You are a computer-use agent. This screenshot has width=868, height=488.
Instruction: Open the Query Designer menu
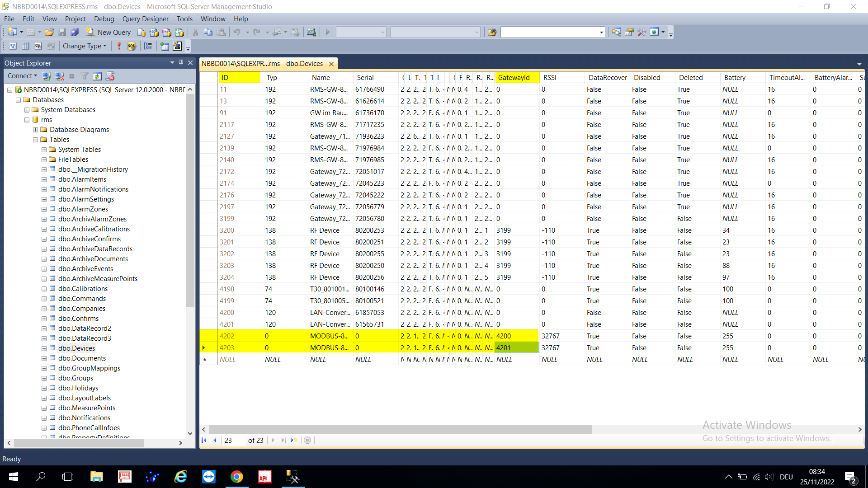coord(145,19)
